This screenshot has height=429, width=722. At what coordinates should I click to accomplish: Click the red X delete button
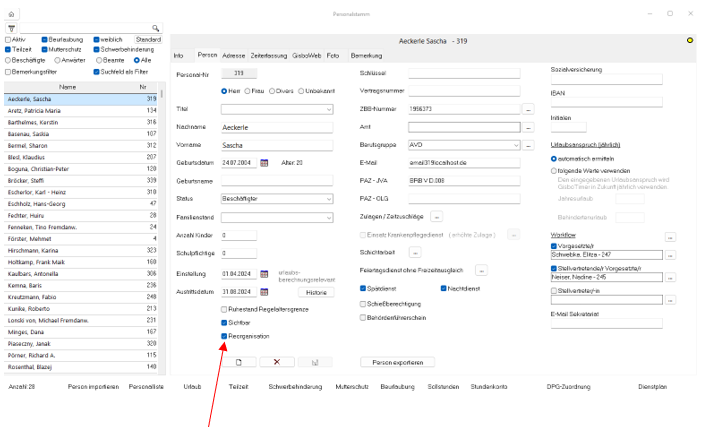click(x=277, y=361)
